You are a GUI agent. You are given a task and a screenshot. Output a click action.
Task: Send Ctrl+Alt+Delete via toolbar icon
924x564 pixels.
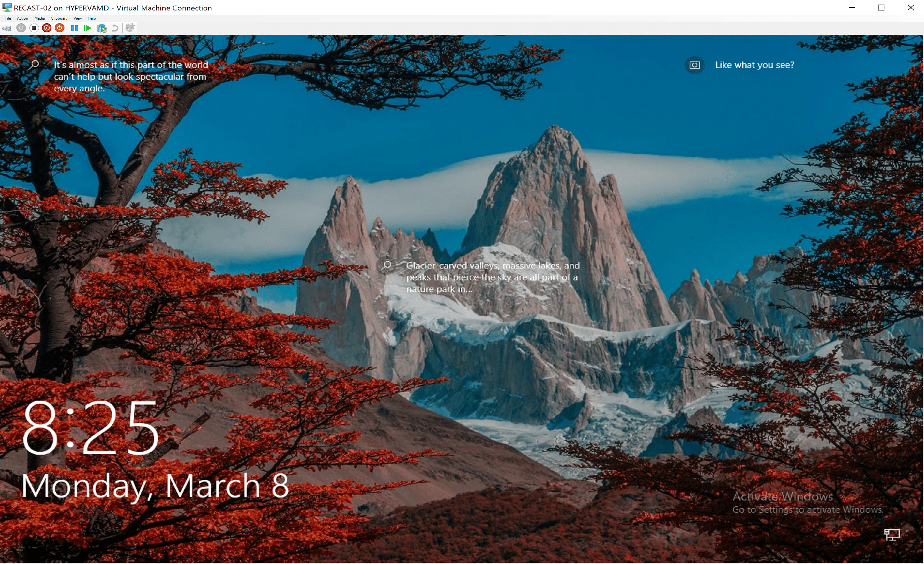coord(7,28)
